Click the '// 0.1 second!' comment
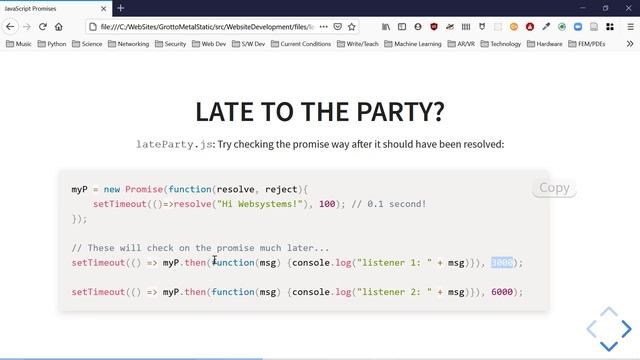Screen dimensions: 640x360 389,204
